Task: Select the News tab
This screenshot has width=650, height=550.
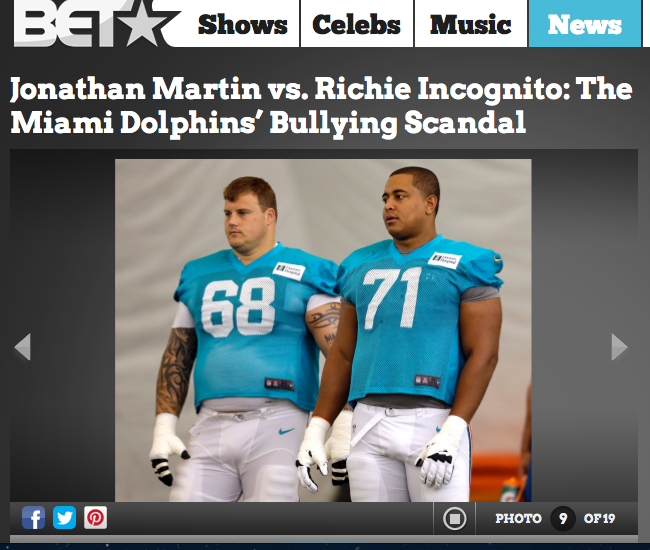Action: (585, 24)
